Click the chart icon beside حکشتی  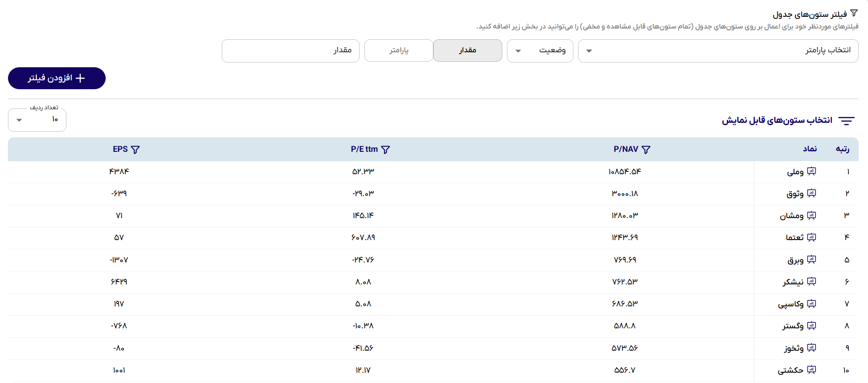(811, 370)
